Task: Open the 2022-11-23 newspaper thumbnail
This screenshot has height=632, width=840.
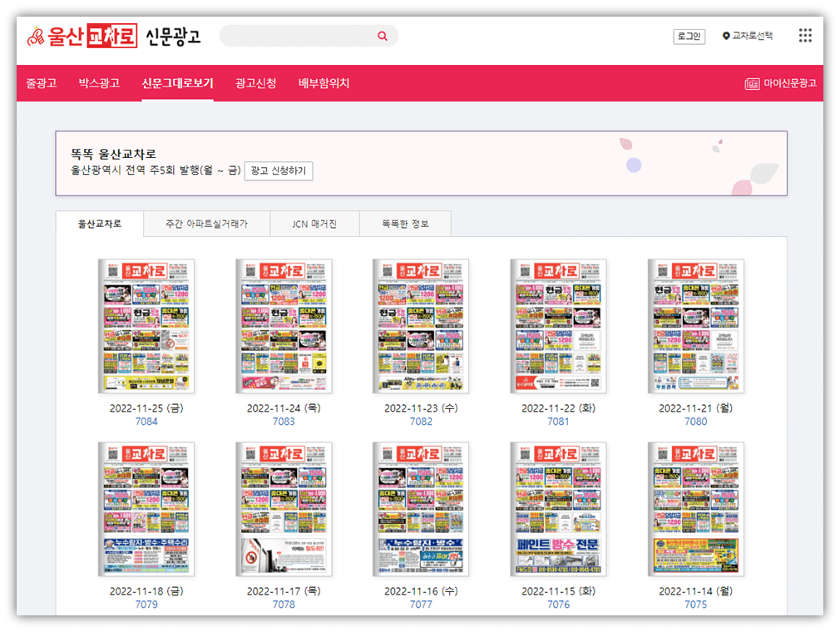Action: (x=421, y=326)
